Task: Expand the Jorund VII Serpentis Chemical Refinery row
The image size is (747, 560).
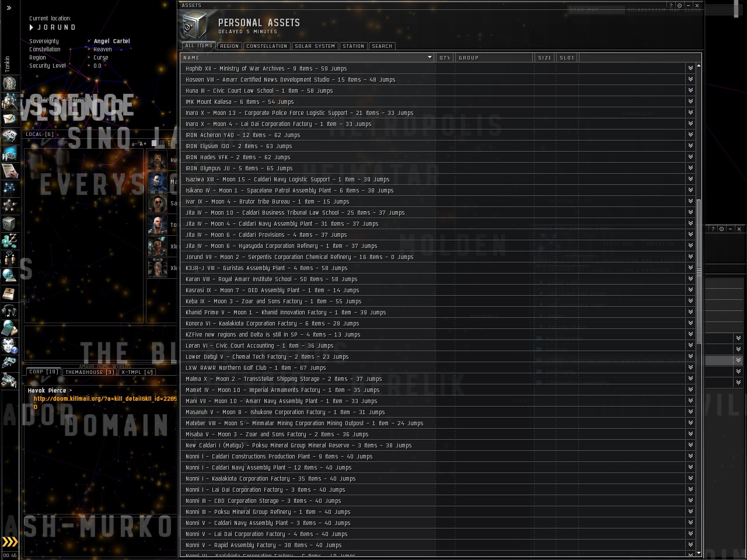Action: [690, 257]
